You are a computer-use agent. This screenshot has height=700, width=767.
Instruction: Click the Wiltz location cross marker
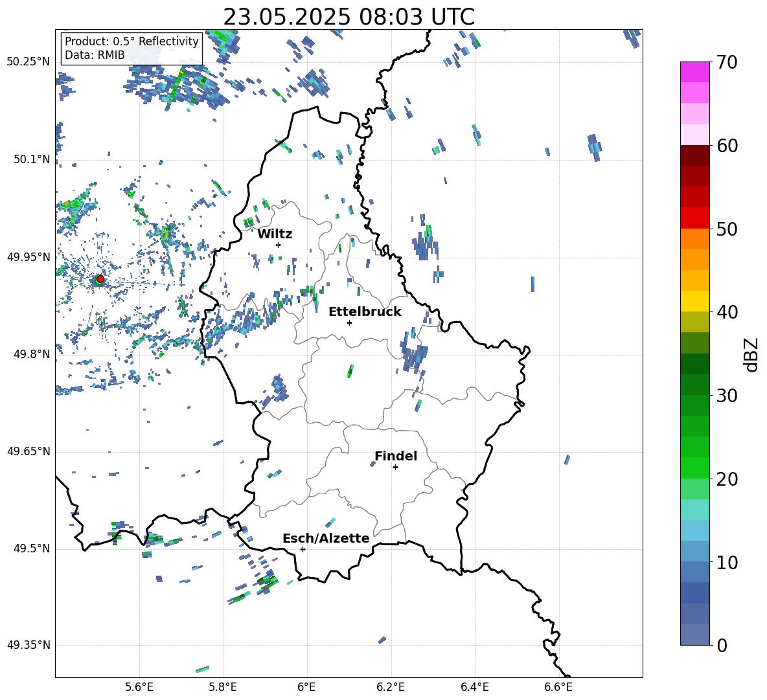279,245
